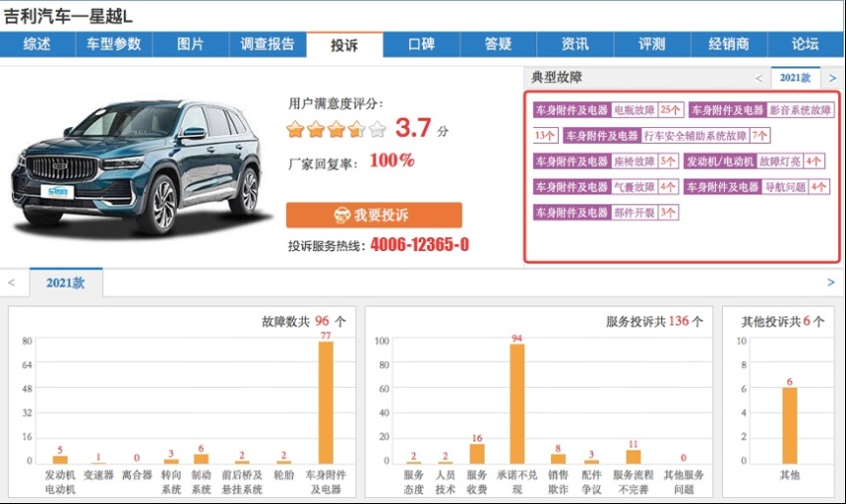846x504 pixels.
Task: Click the left arrow in 典型故障 header
Action: tap(759, 78)
